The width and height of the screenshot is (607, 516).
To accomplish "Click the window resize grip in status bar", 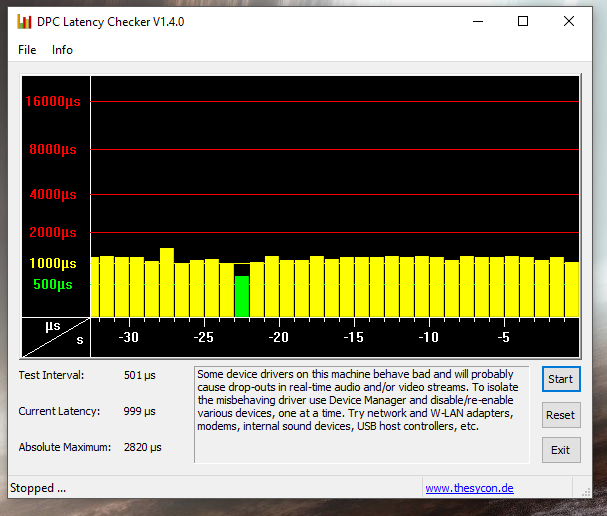I will pyautogui.click(x=586, y=492).
